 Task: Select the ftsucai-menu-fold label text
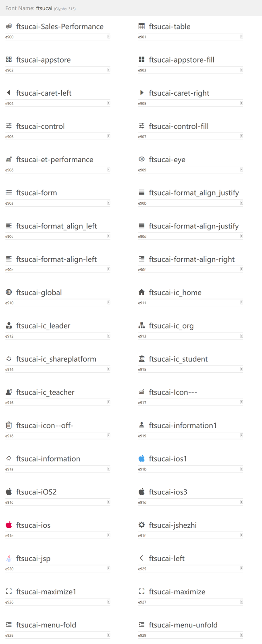(46, 625)
